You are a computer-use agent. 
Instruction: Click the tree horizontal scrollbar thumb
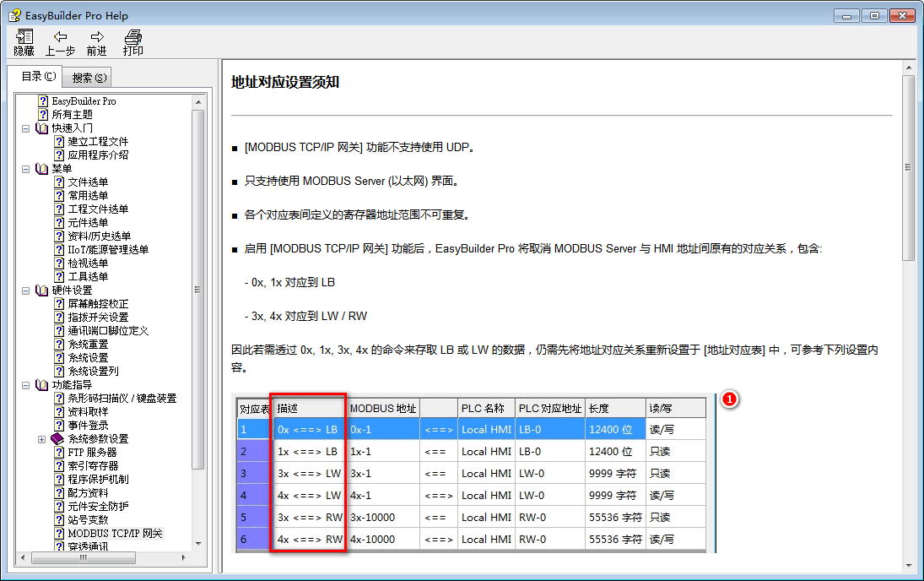point(83,557)
